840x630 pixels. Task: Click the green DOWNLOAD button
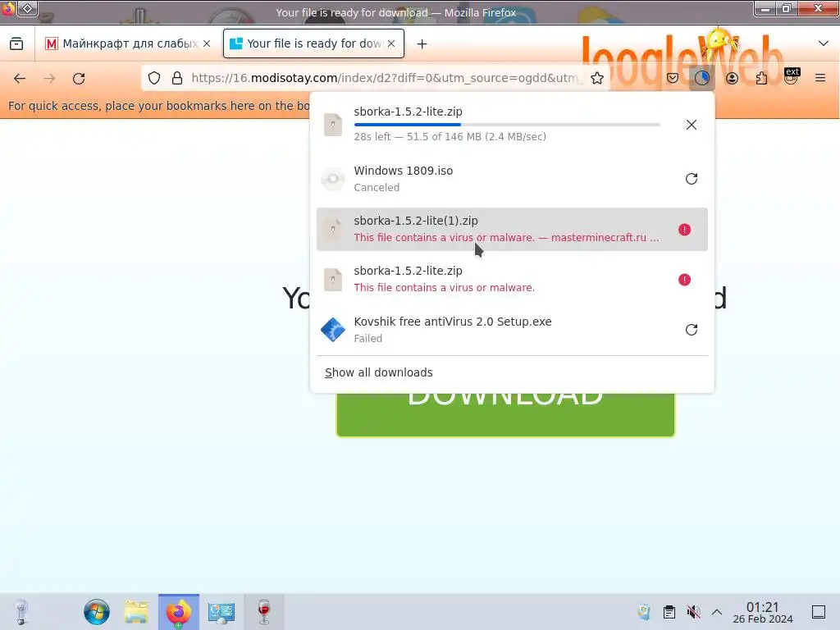click(x=505, y=414)
